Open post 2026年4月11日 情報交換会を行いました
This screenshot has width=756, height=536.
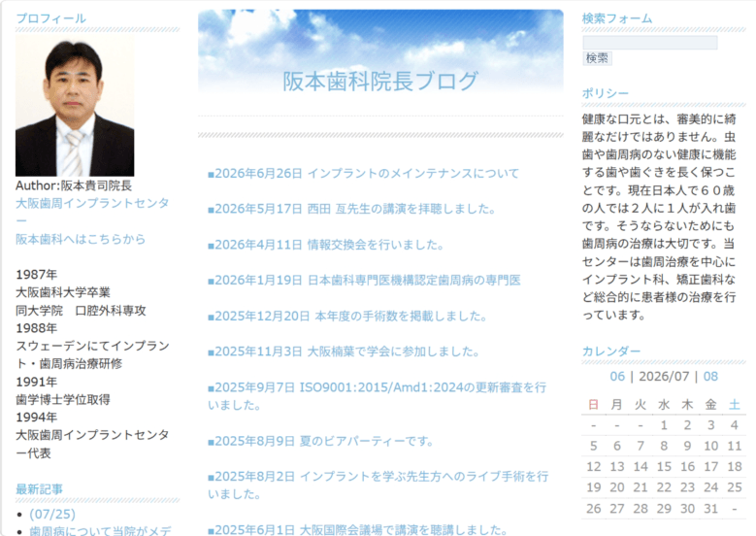(x=326, y=245)
